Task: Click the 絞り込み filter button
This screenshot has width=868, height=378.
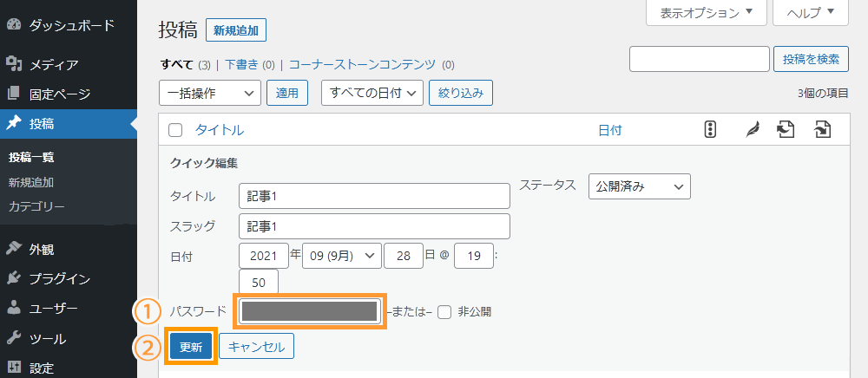Action: [461, 93]
